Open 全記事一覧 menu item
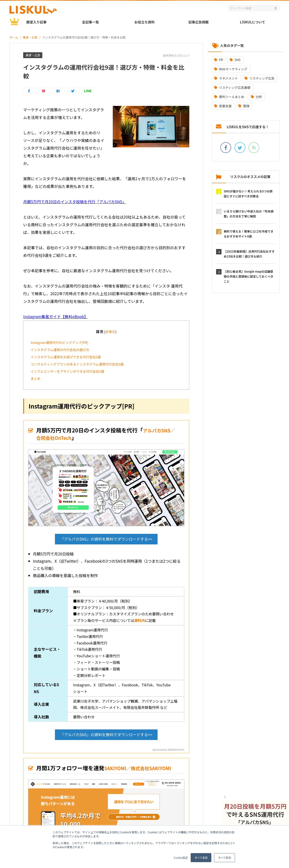The width and height of the screenshot is (289, 868). (x=90, y=22)
